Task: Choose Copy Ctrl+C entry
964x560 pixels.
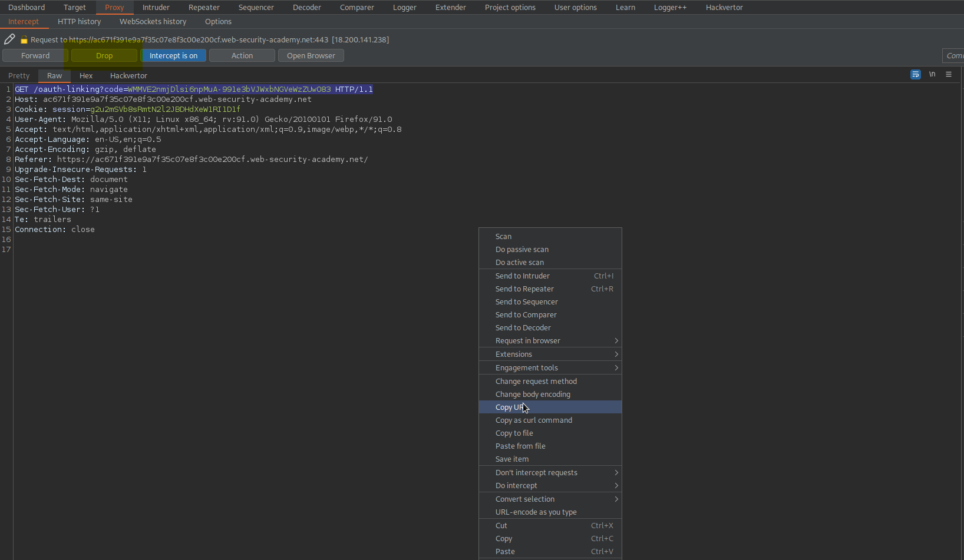Action: tap(550, 538)
